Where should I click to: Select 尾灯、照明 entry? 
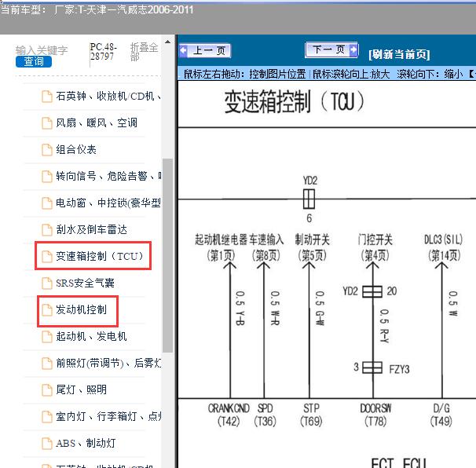click(82, 390)
